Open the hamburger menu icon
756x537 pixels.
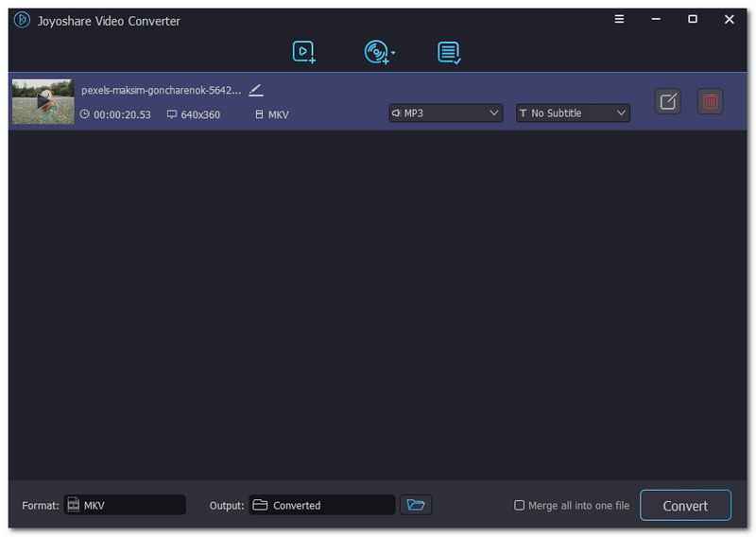coord(619,19)
